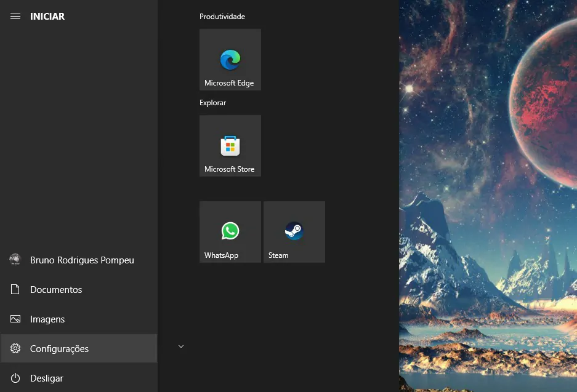Click the Desligar power option
Image resolution: width=577 pixels, height=392 pixels.
[x=79, y=378]
